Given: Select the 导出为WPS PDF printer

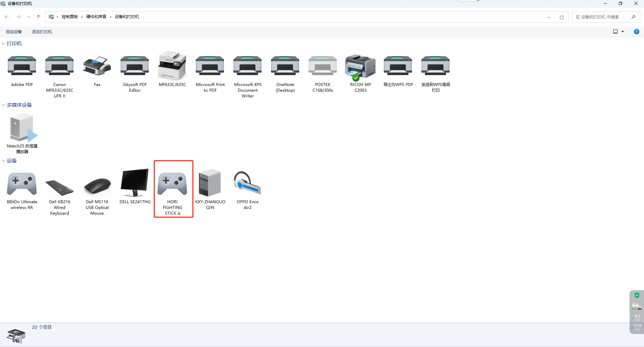Looking at the screenshot, I should 398,66.
